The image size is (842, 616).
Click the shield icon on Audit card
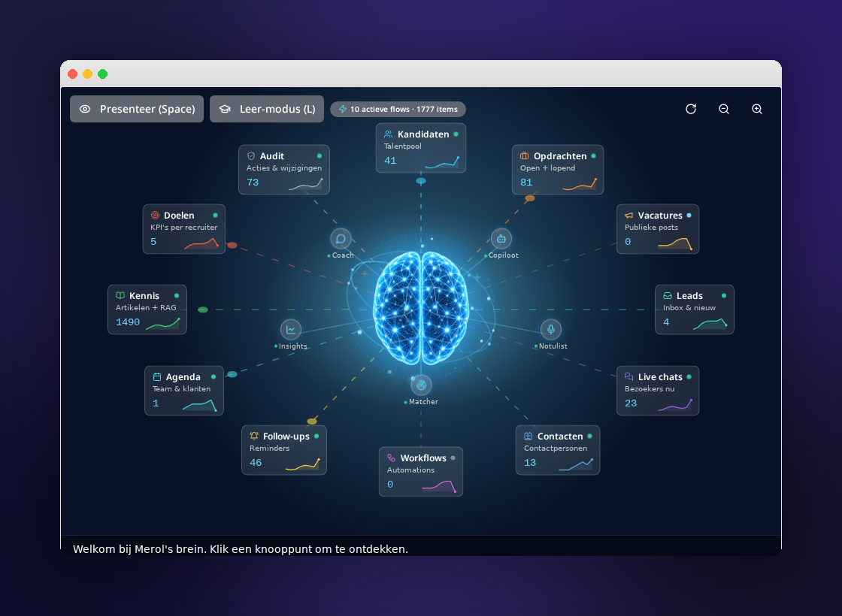[251, 156]
